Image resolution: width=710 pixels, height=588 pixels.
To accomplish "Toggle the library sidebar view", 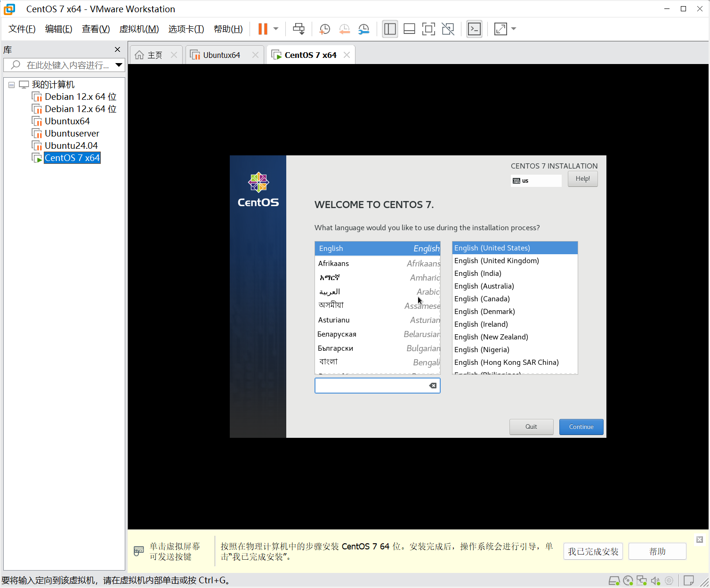I will [x=390, y=29].
